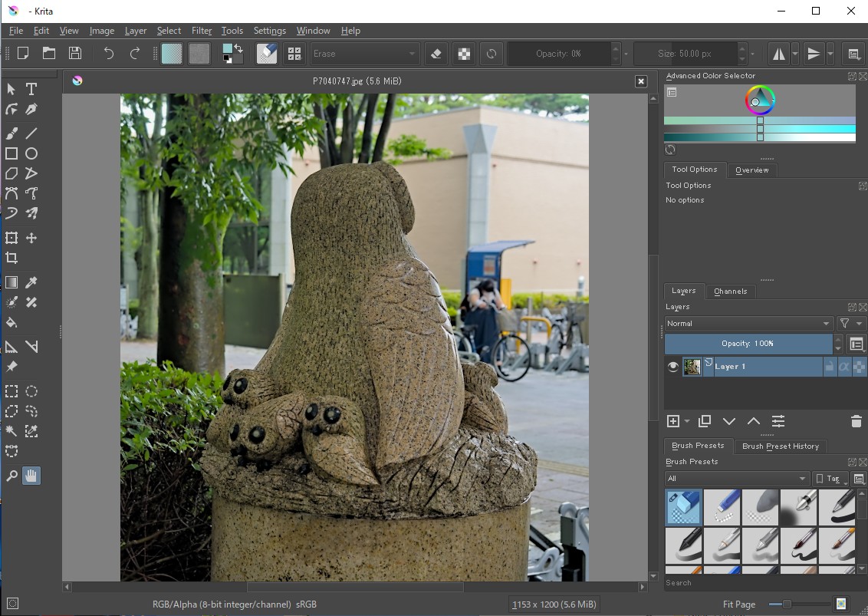Image resolution: width=868 pixels, height=616 pixels.
Task: Select the Rectangular Selection tool
Action: (12, 391)
